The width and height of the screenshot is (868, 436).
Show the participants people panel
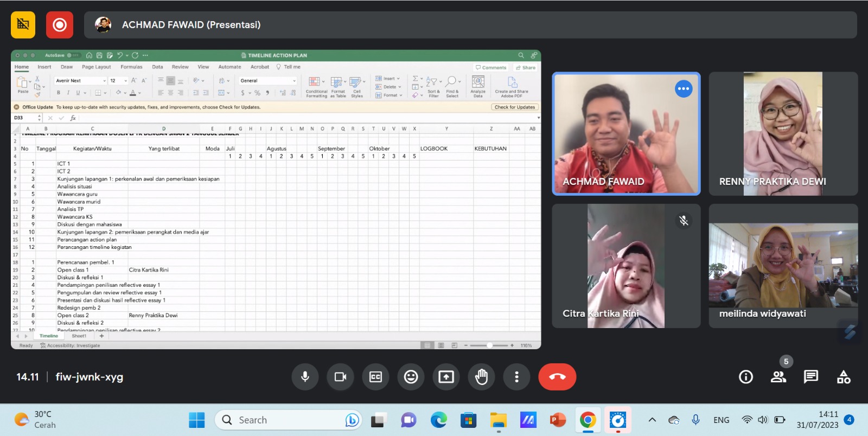pyautogui.click(x=778, y=377)
